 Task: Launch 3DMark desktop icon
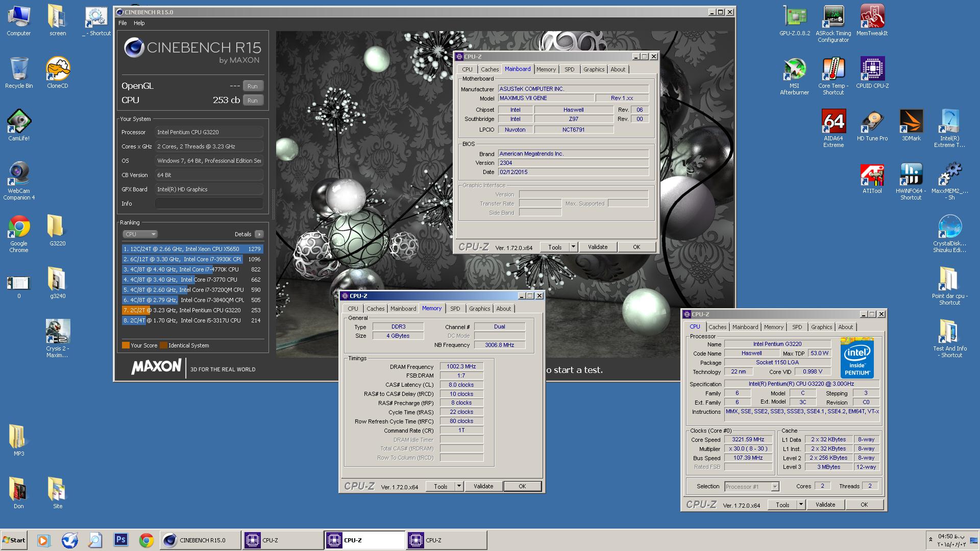pyautogui.click(x=911, y=126)
